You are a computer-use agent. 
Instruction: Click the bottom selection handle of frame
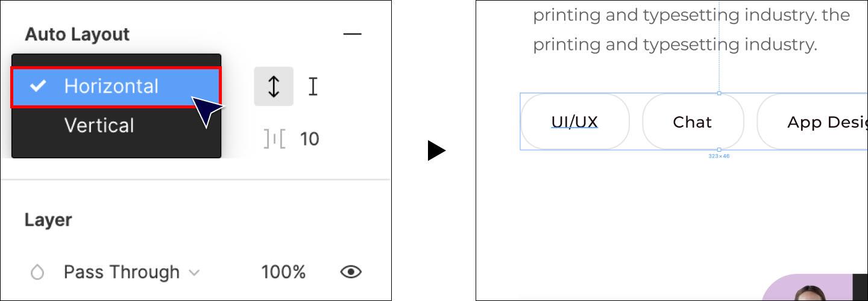(719, 149)
